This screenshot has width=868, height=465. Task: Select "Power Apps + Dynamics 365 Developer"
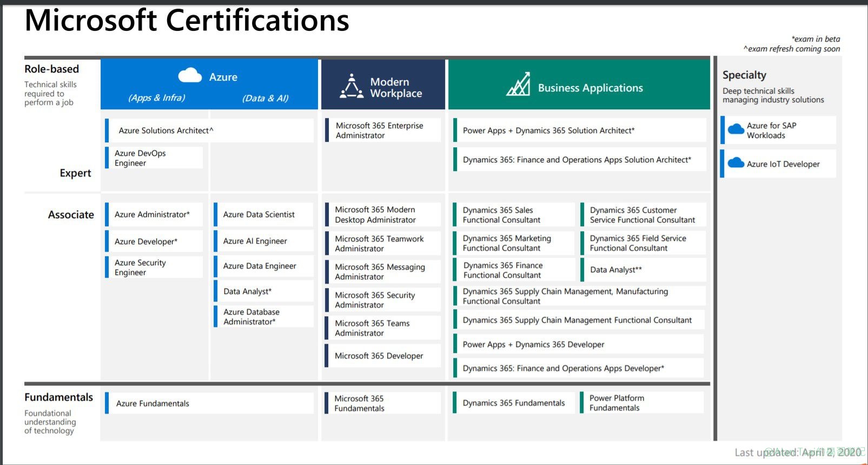[579, 344]
